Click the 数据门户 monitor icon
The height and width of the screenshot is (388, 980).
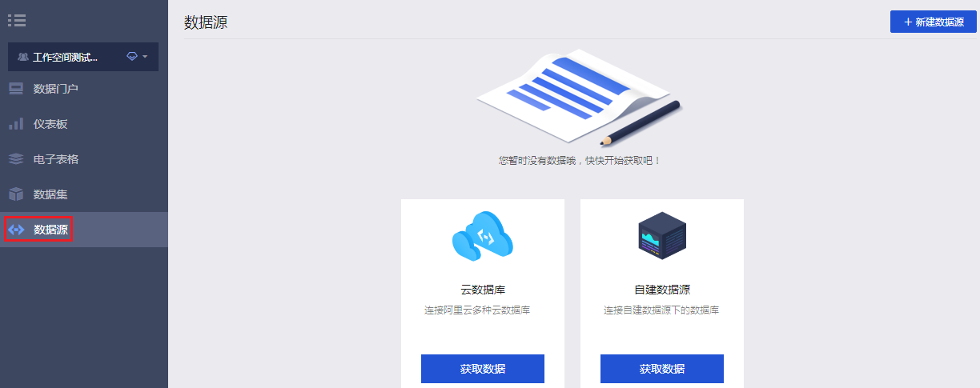[x=16, y=89]
